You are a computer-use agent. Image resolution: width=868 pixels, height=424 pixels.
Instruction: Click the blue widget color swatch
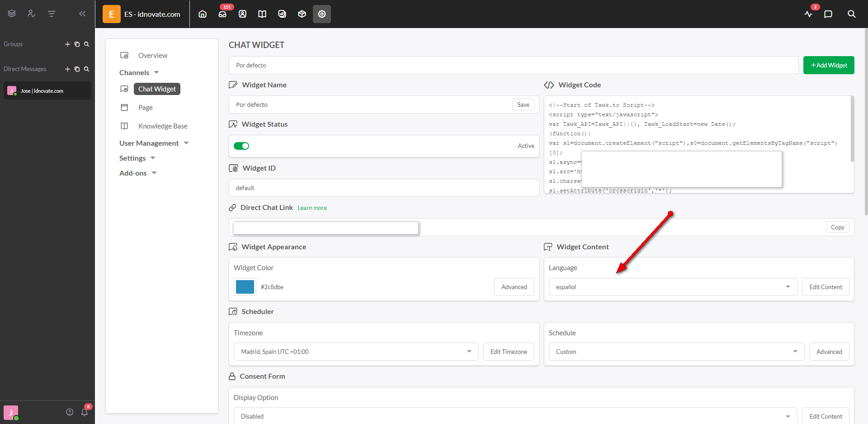click(245, 287)
